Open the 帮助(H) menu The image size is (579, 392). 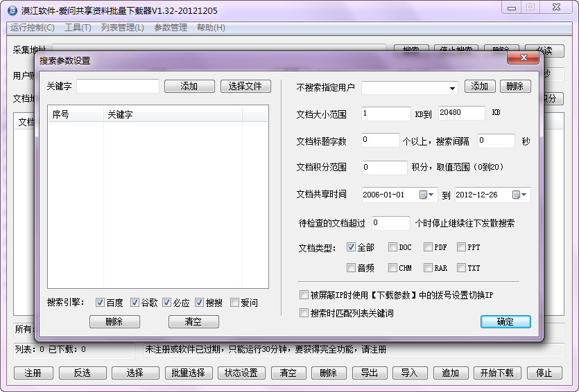coord(211,28)
